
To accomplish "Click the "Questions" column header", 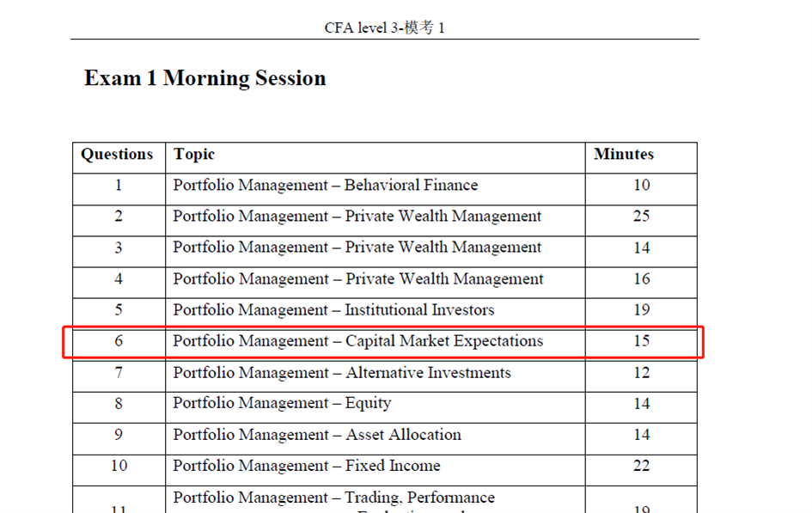I will pos(117,155).
